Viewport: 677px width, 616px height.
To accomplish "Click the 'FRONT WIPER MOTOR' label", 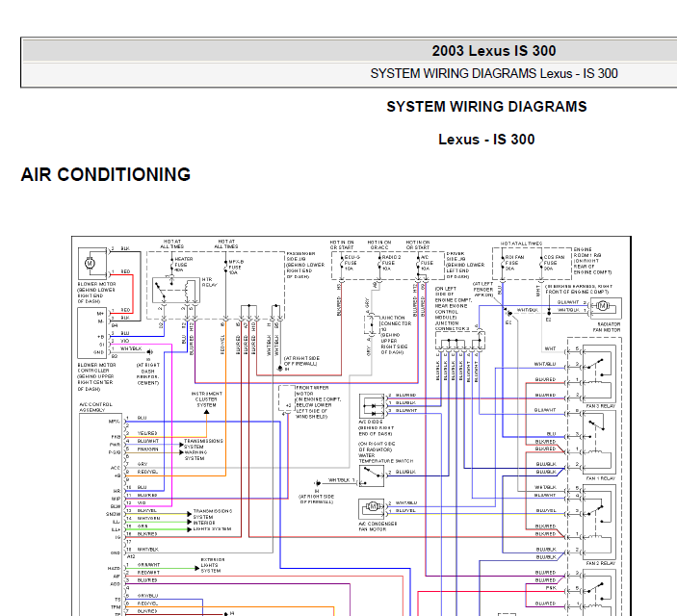I will (x=311, y=391).
